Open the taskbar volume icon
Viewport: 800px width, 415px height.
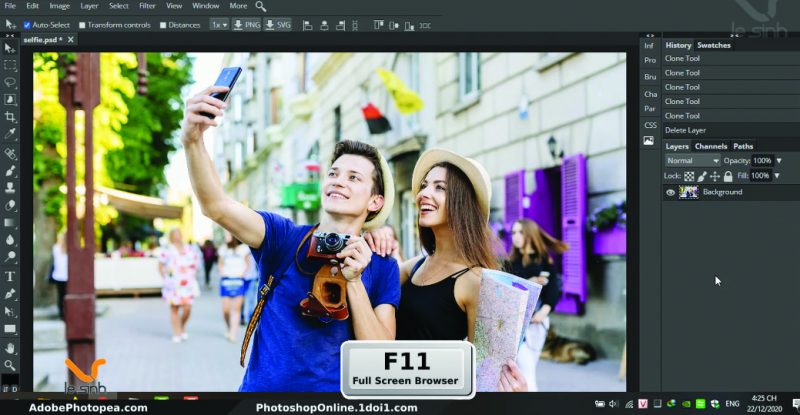[x=613, y=404]
